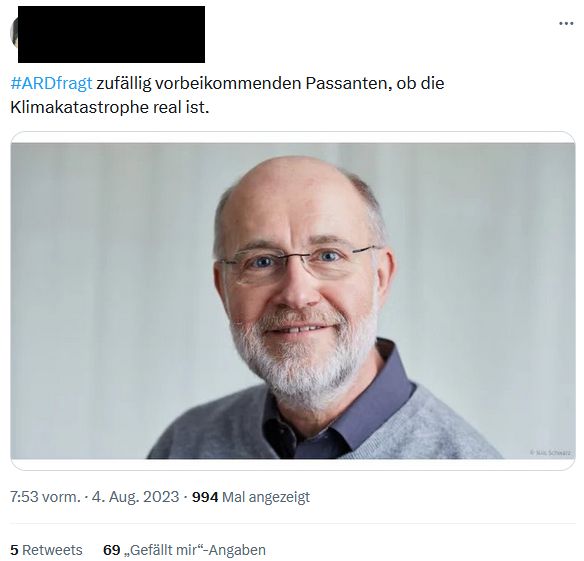The width and height of the screenshot is (584, 561).
Task: Click the photo credit watermark on the image
Action: pos(550,453)
